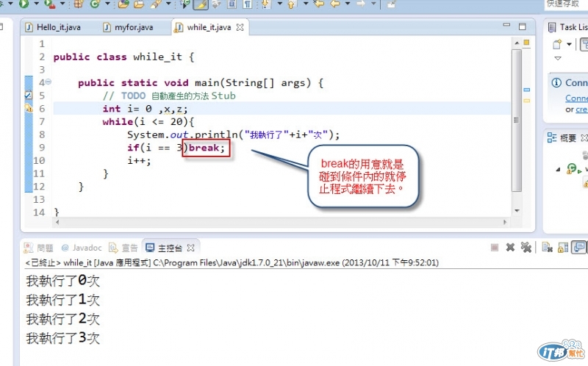Click the console Terminate stop button
The width and height of the screenshot is (588, 366).
pyautogui.click(x=495, y=248)
